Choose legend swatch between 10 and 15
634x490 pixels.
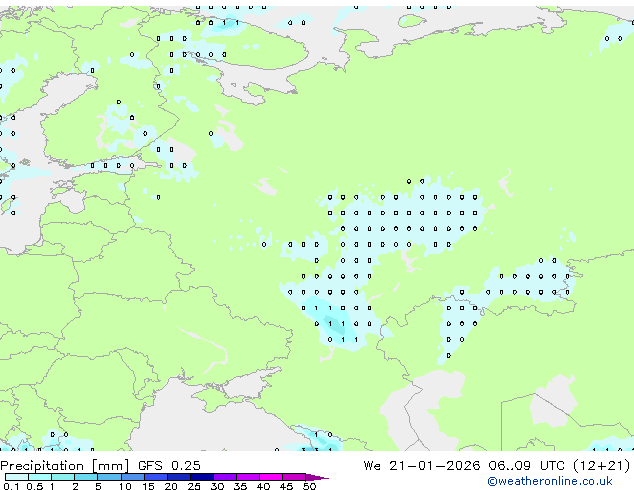(x=134, y=478)
